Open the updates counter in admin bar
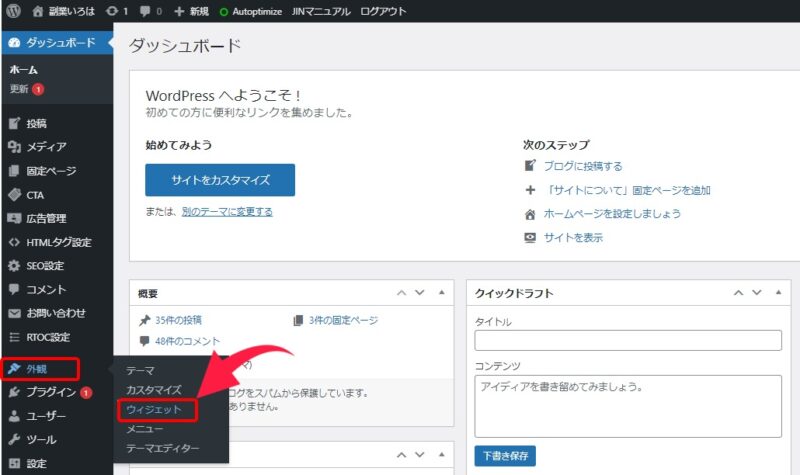The height and width of the screenshot is (475, 800). tap(117, 11)
